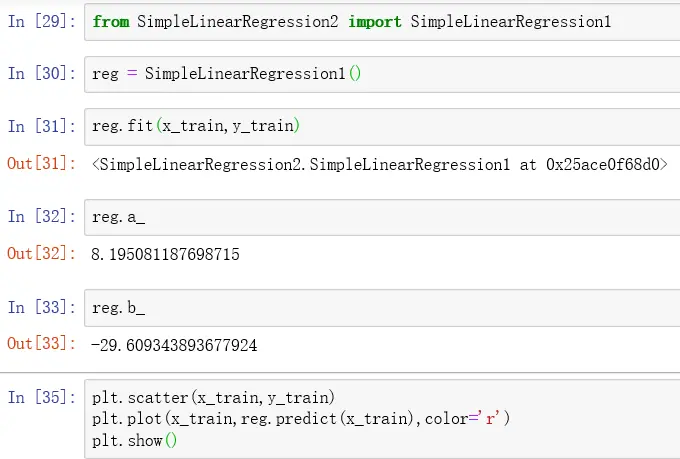
Task: Select the In [31] prompt label
Action: (x=41, y=127)
